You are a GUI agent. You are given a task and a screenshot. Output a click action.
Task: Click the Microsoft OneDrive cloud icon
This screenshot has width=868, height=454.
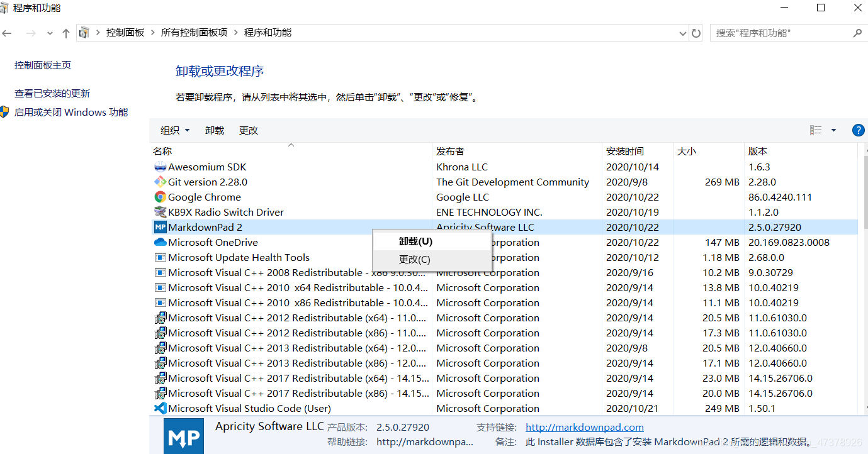point(160,242)
